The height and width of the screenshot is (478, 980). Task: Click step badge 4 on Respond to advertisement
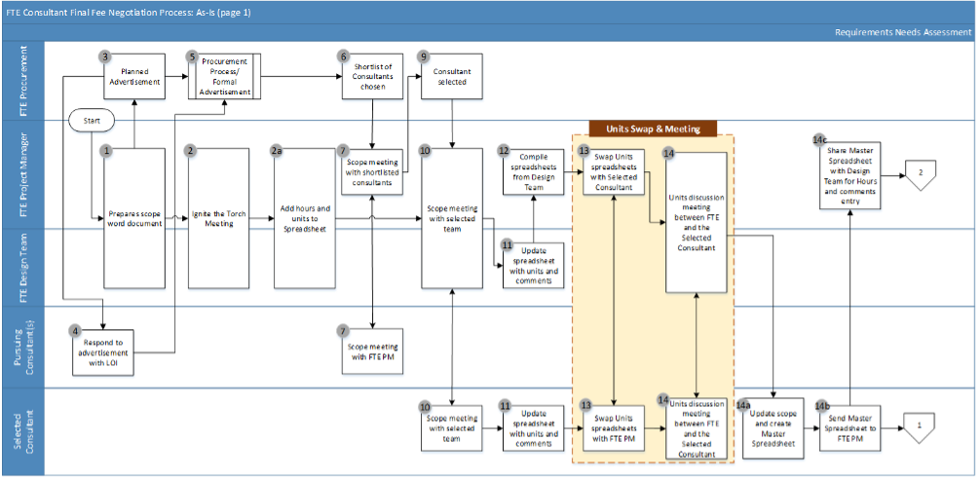[75, 331]
